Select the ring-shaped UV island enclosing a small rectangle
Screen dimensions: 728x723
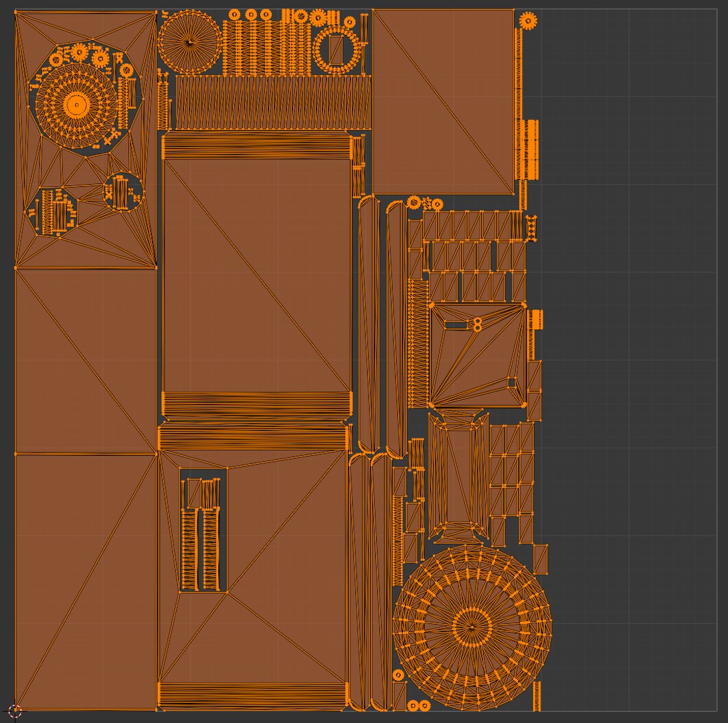(336, 50)
